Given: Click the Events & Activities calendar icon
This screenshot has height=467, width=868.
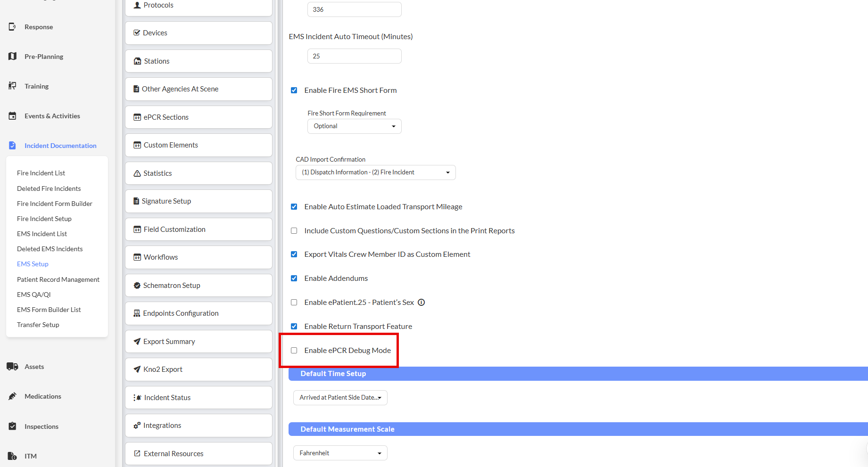Looking at the screenshot, I should click(12, 116).
